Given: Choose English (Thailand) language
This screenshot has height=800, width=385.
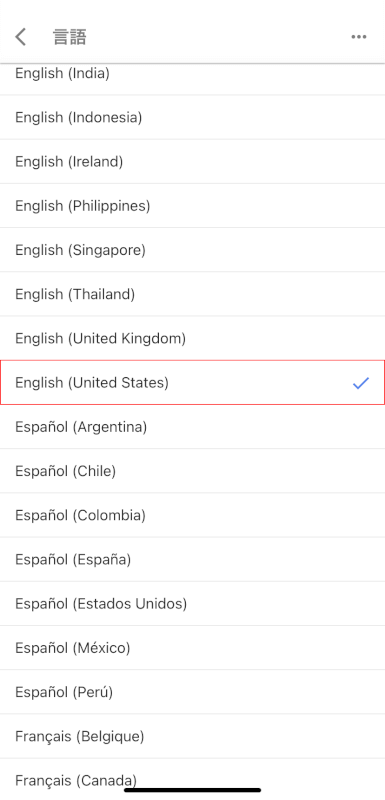Looking at the screenshot, I should [192, 294].
